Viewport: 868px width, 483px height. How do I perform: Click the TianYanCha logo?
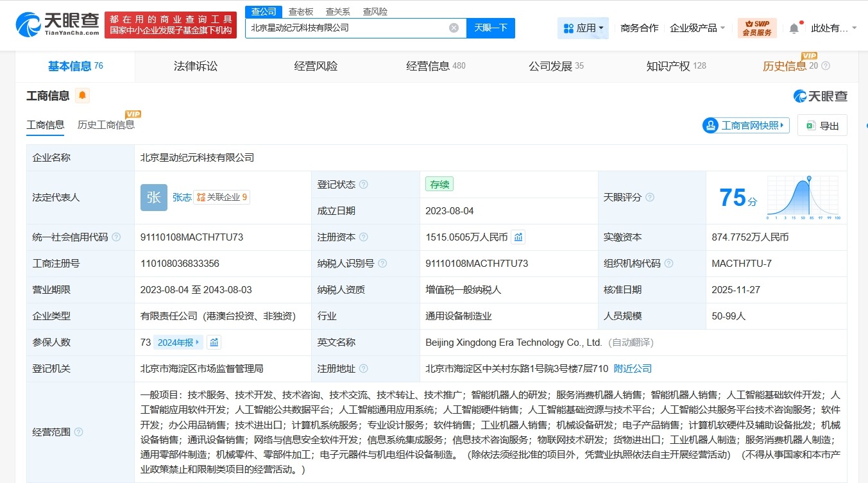(x=53, y=24)
